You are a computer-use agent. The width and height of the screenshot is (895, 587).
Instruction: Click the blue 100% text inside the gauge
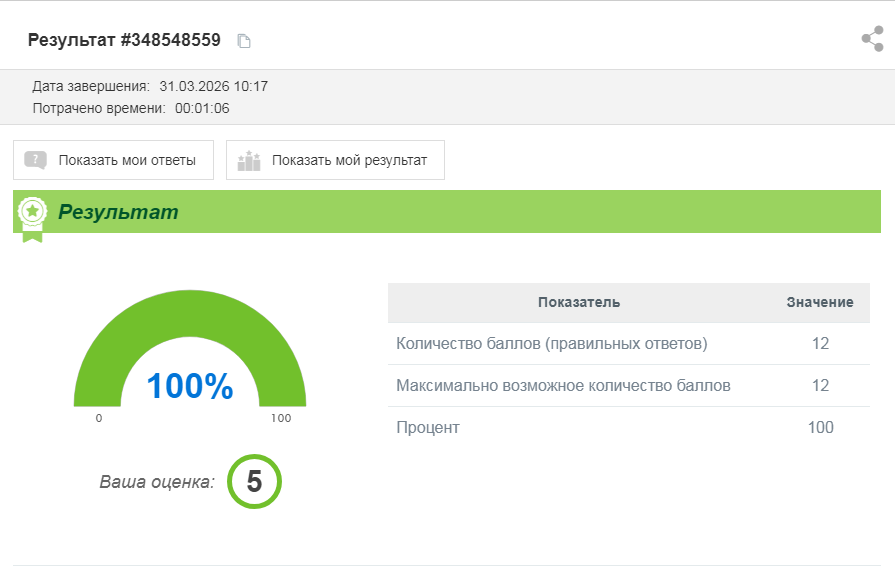point(190,386)
